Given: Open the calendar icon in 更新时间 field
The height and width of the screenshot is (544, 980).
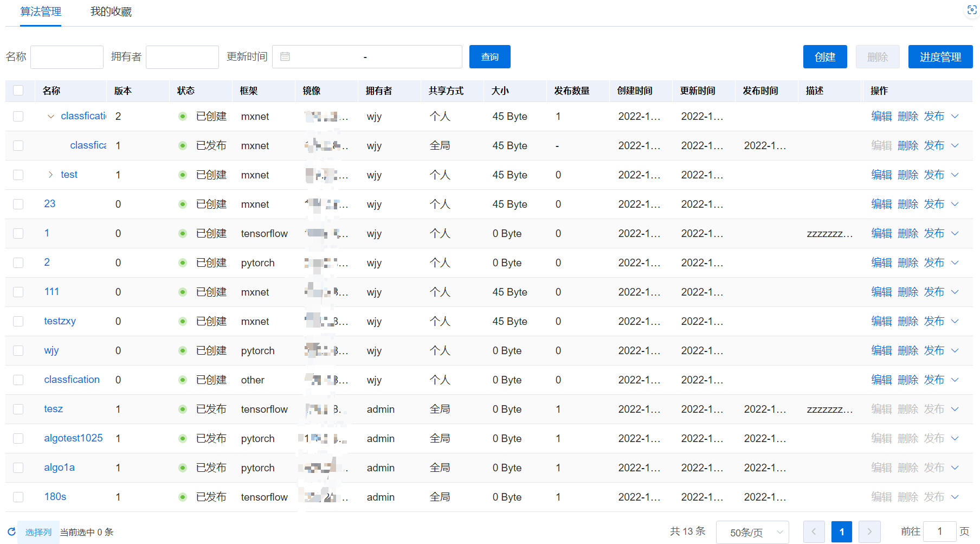Looking at the screenshot, I should coord(285,57).
